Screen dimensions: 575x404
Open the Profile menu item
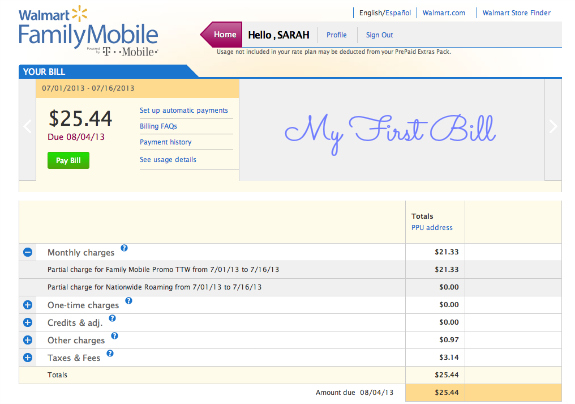[x=336, y=35]
